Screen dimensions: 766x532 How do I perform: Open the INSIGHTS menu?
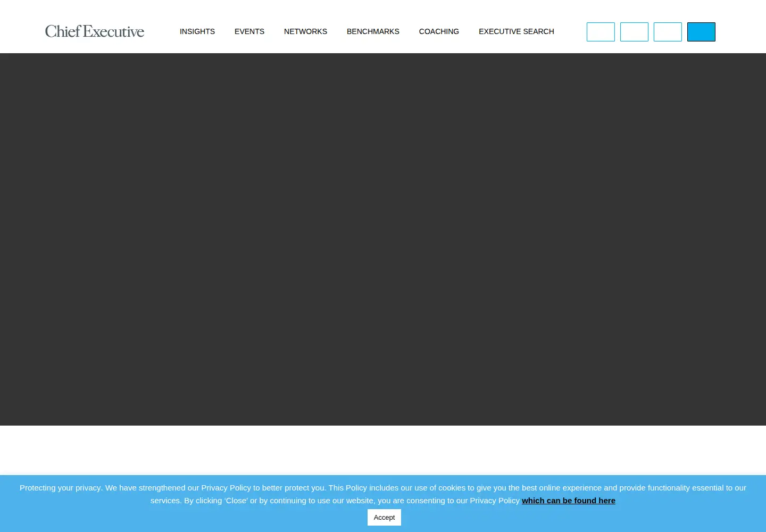coord(197,31)
